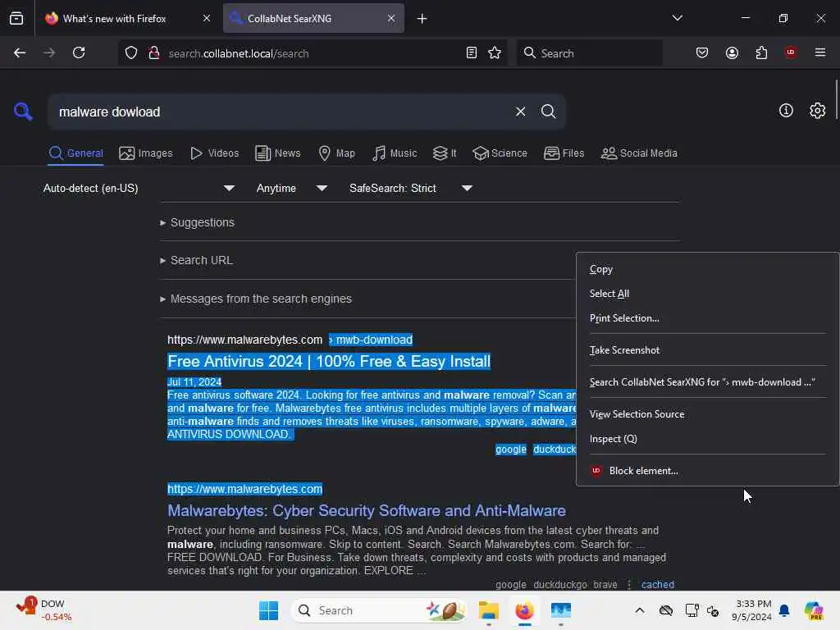The image size is (840, 630).
Task: Bookmark this page with the star icon
Action: (x=495, y=53)
